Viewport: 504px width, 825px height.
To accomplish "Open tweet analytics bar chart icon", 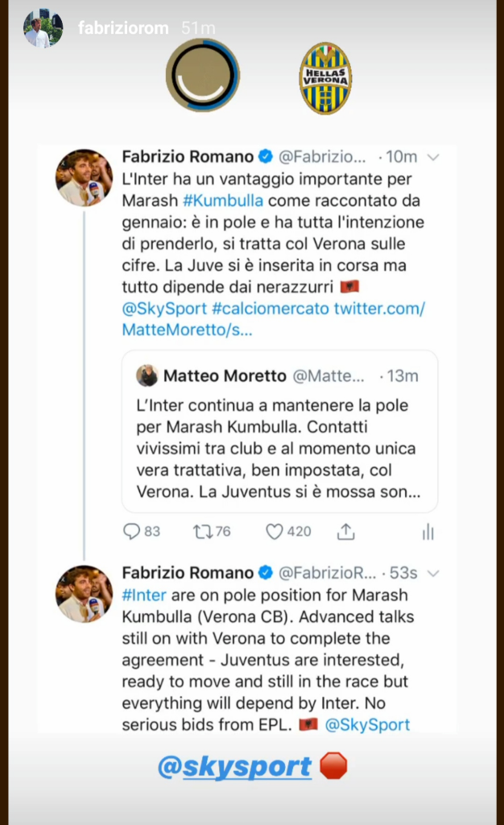I will [x=428, y=531].
